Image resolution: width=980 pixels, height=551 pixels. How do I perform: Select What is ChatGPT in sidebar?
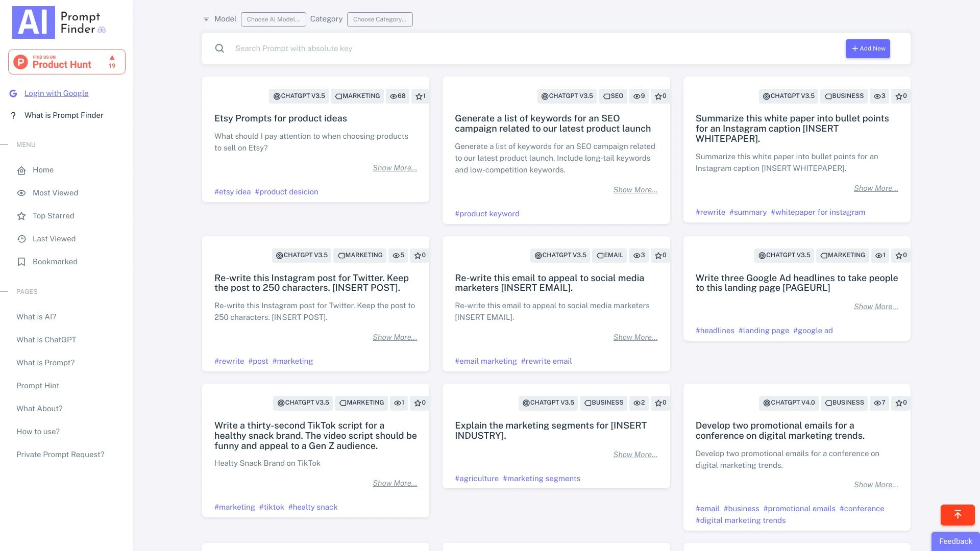[46, 340]
